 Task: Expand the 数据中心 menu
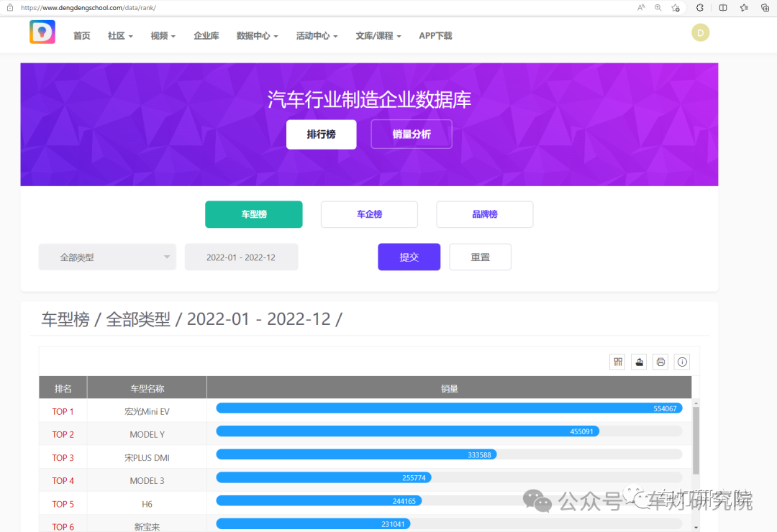point(257,36)
